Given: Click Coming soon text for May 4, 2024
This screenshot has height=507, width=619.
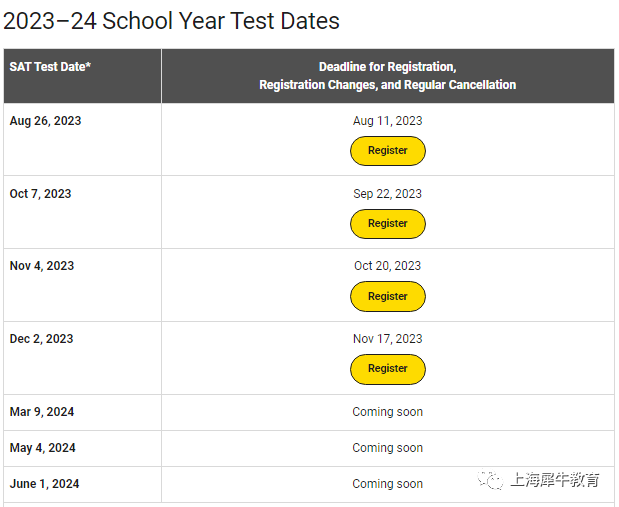Looking at the screenshot, I should tap(388, 448).
